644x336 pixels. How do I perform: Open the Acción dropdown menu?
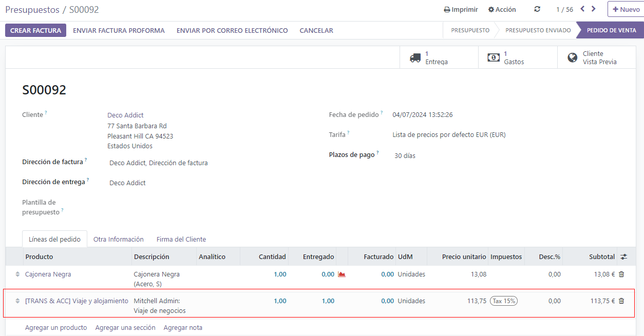[502, 9]
